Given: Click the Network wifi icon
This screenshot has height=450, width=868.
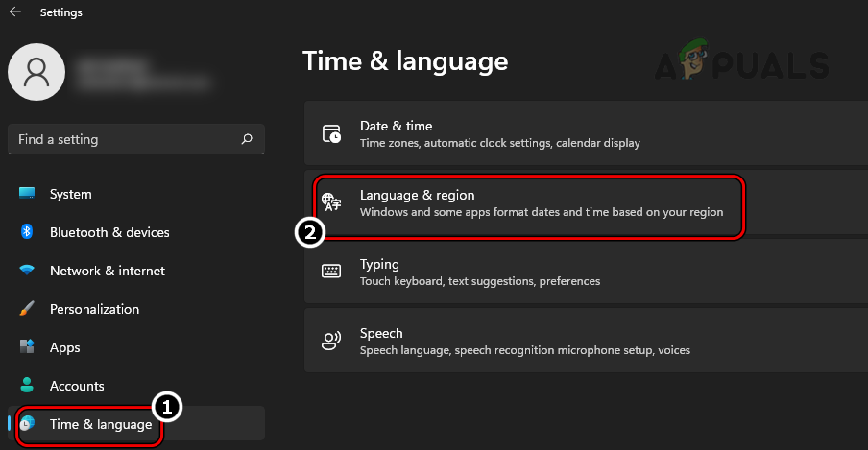Looking at the screenshot, I should point(27,271).
